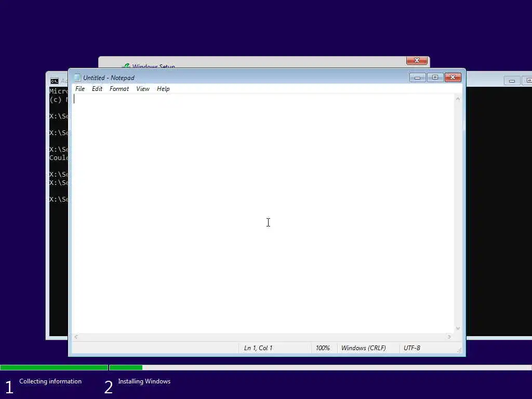Click the 'UTF-8' encoding status entry
Image resolution: width=532 pixels, height=399 pixels.
point(412,348)
